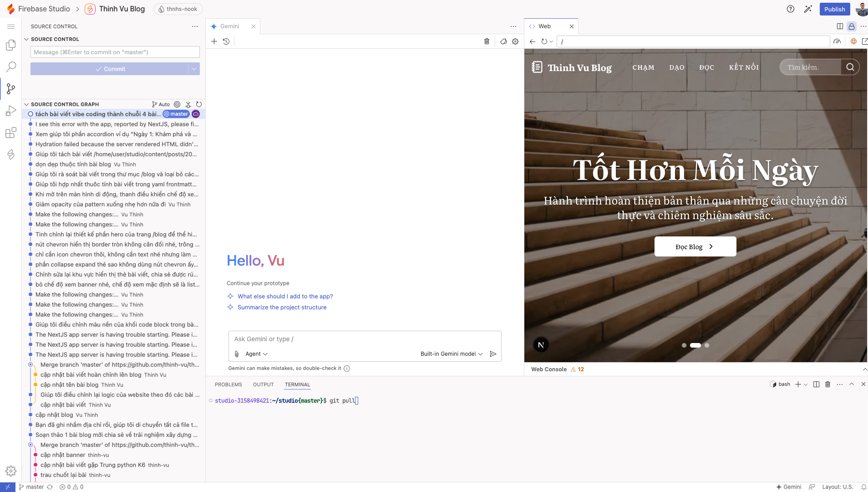This screenshot has width=868, height=492.
Task: Collapse the Source Control Graph section
Action: point(26,104)
